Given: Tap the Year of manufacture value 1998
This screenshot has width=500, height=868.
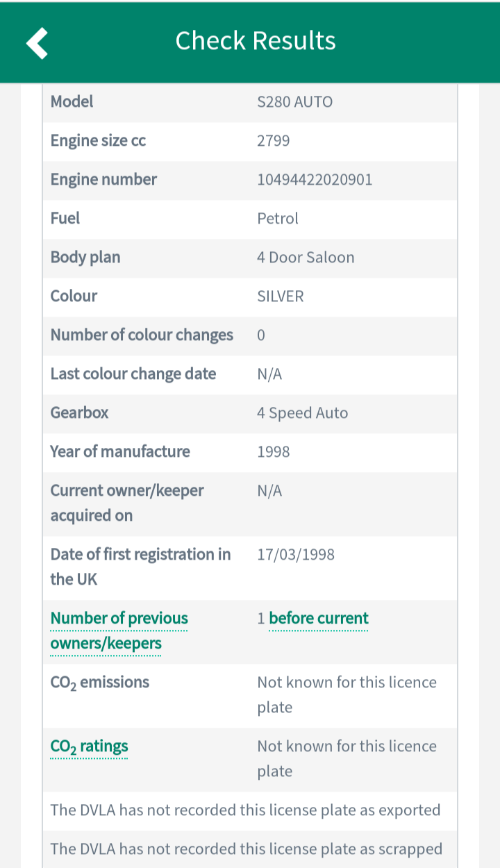Looking at the screenshot, I should tap(274, 452).
